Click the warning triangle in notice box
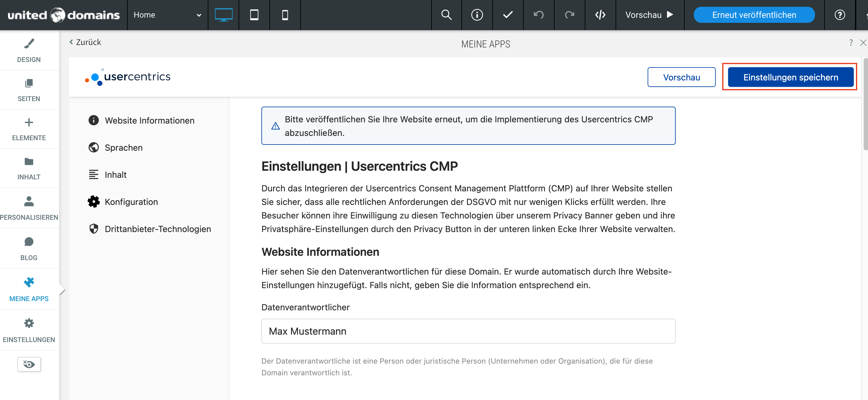This screenshot has height=400, width=868. coord(275,126)
